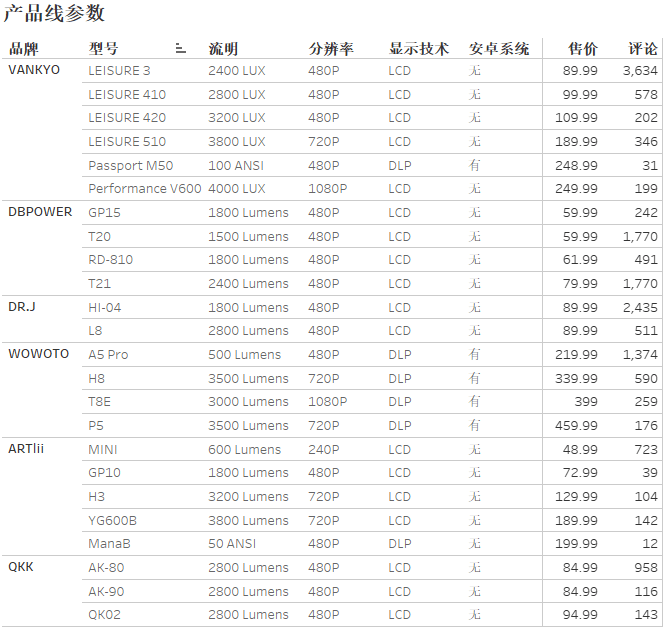Click the H3 model cell

tap(96, 496)
